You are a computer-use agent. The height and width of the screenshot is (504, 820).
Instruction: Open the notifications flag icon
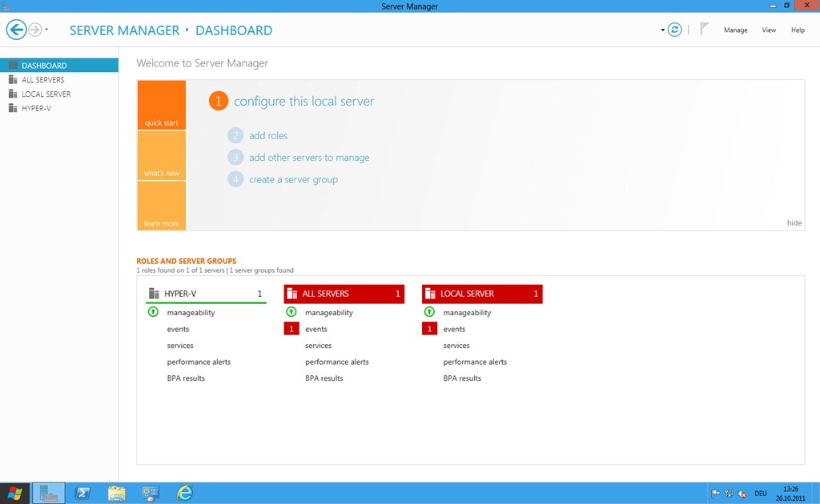point(705,30)
